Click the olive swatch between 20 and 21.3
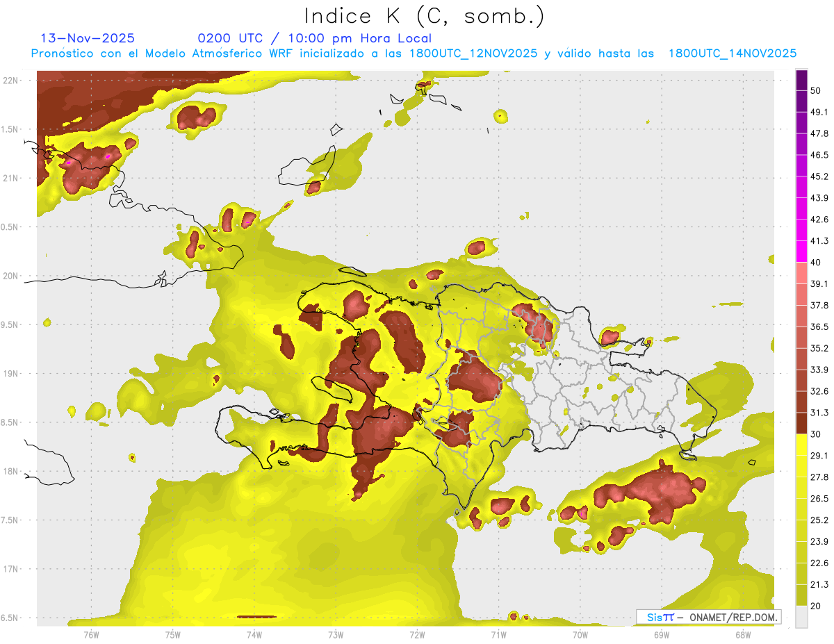The image size is (834, 644). coord(801,596)
